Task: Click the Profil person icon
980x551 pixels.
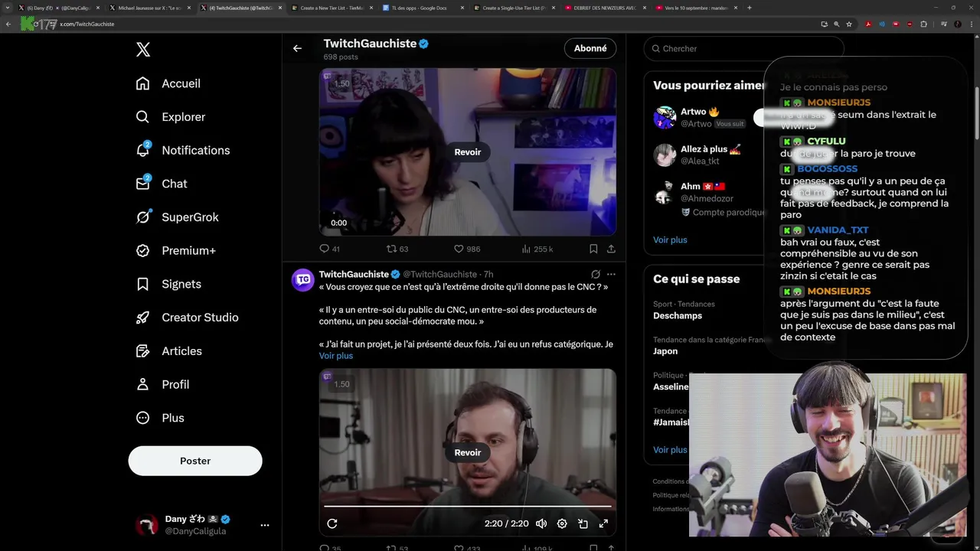Action: (x=142, y=384)
